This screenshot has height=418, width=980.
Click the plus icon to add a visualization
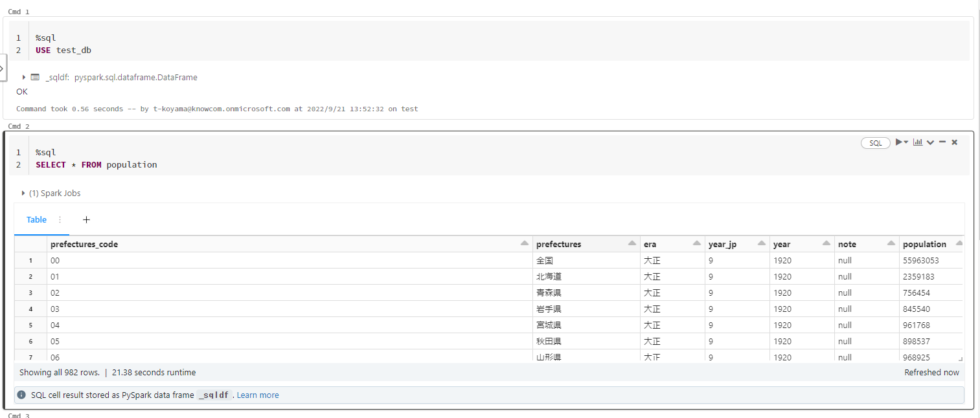pyautogui.click(x=86, y=220)
